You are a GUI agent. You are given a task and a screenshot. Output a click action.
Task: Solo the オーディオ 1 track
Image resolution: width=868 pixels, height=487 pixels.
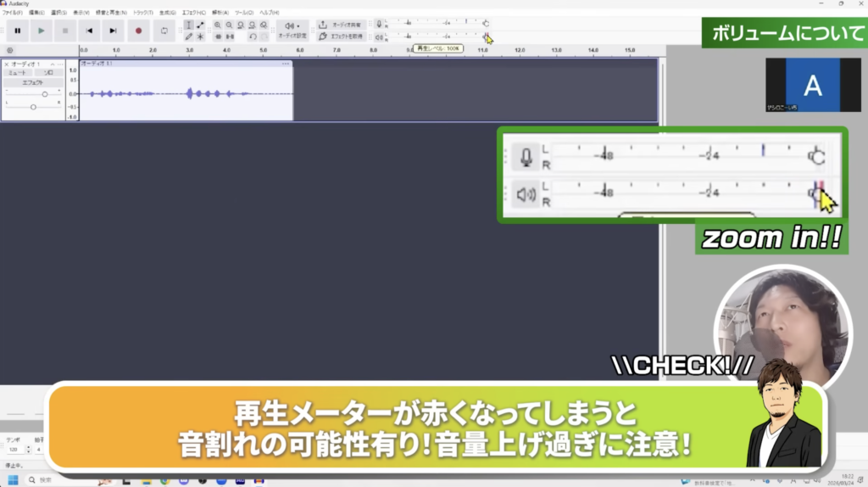point(48,73)
